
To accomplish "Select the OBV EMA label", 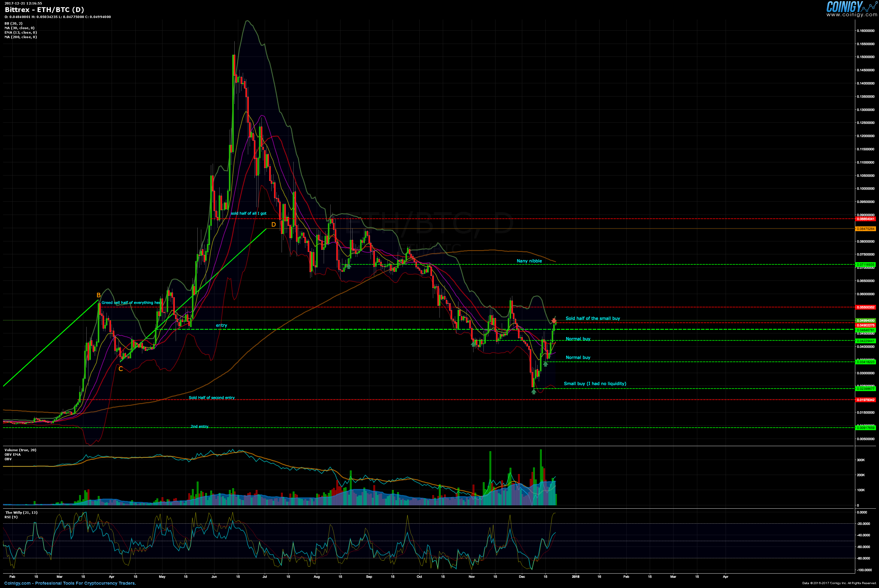I will [x=12, y=455].
